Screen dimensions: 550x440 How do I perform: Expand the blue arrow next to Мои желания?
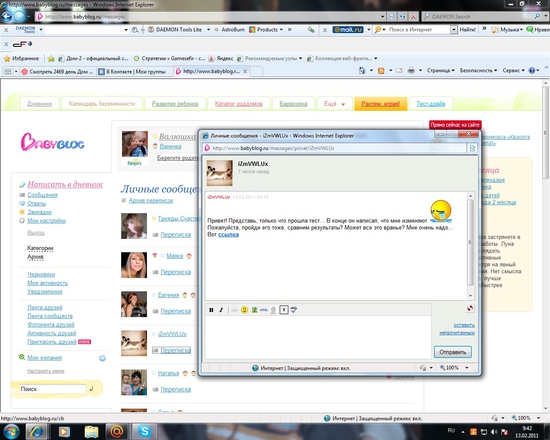tap(102, 358)
